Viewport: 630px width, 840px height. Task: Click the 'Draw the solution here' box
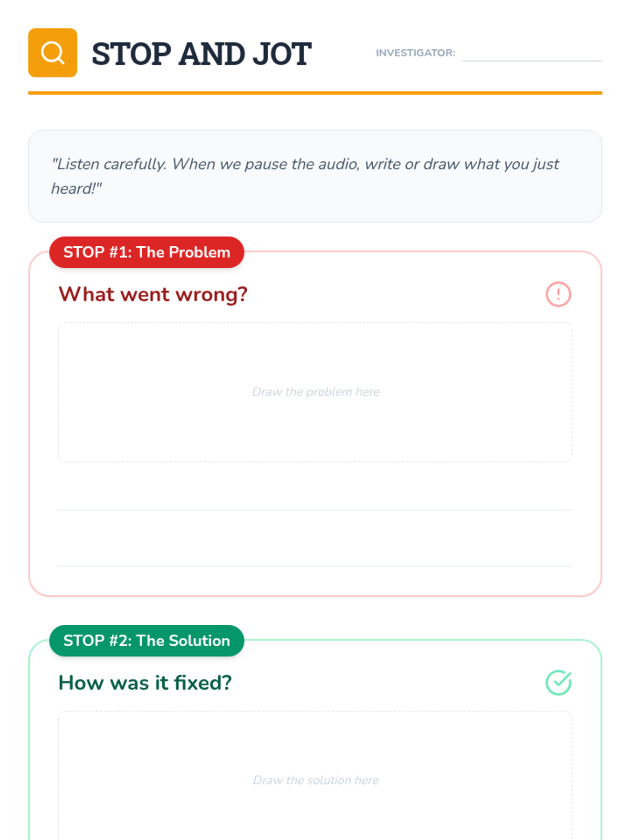tap(315, 776)
